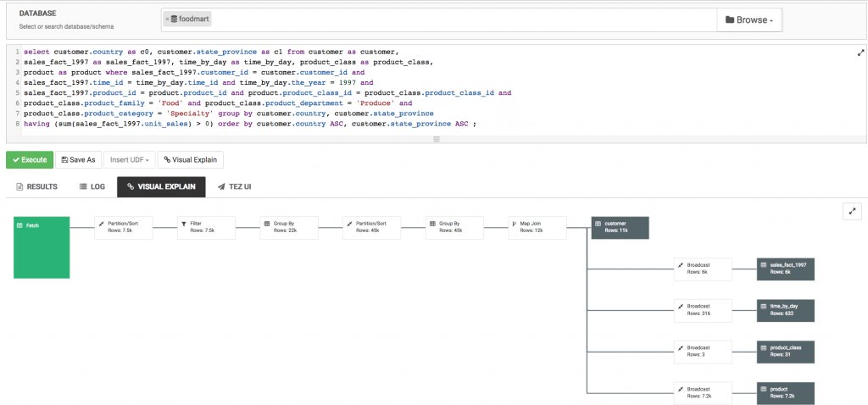Image resolution: width=868 pixels, height=405 pixels.
Task: Click the foodmart database tag
Action: (x=187, y=19)
